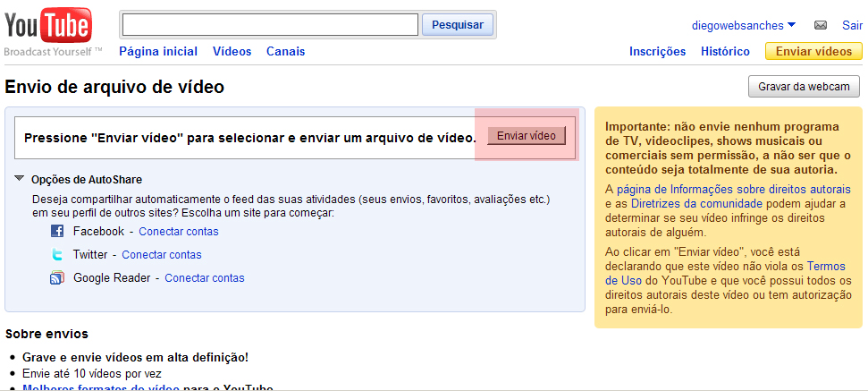Connect Facebook account via Conectar contas
Image resolution: width=868 pixels, height=391 pixels.
click(178, 232)
